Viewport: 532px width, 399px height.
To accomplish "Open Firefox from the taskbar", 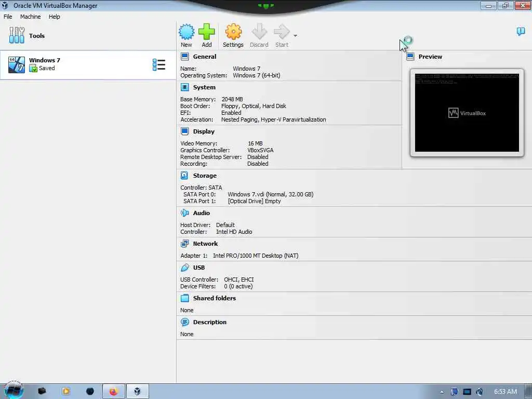I will pos(114,392).
